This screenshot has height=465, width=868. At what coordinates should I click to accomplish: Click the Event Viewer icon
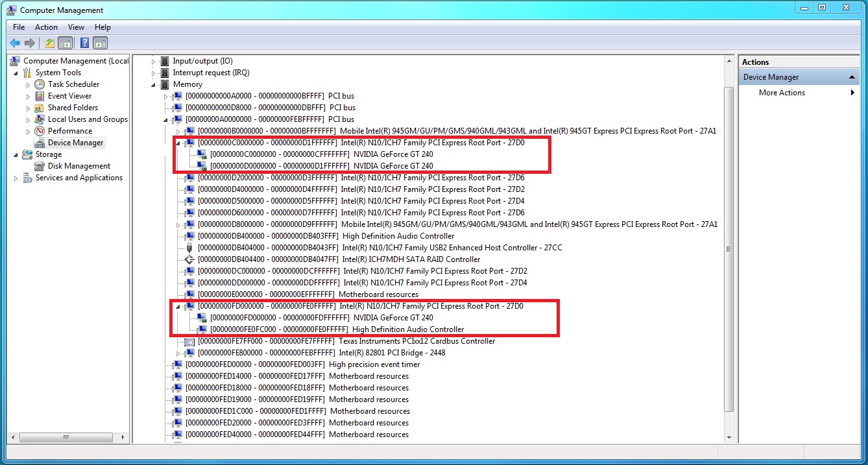[x=40, y=96]
